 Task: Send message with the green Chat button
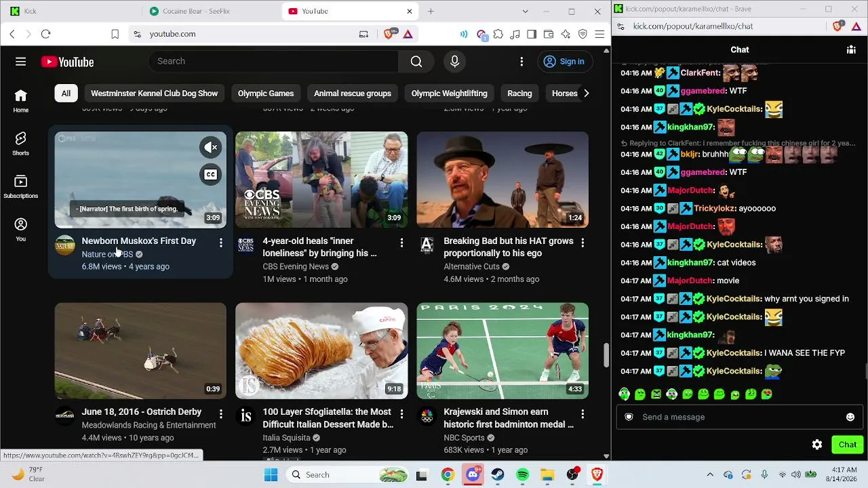[848, 445]
